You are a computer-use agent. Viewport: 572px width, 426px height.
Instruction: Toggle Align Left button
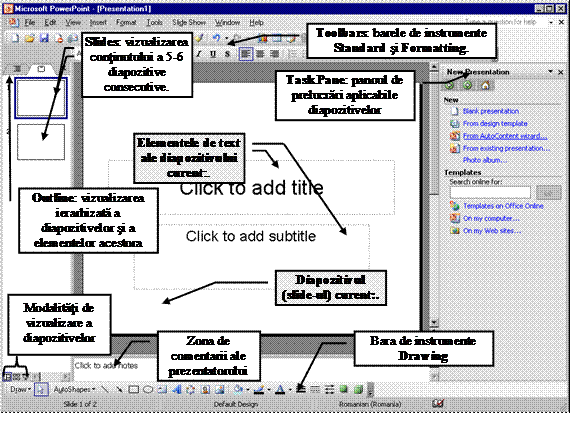246,54
